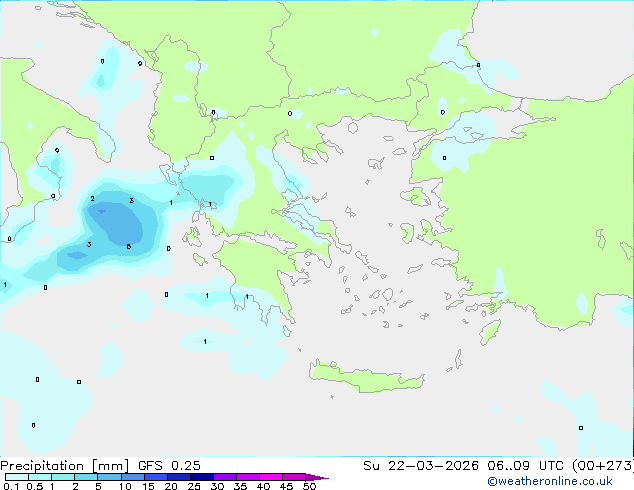Click the '0.5' legend scale label

[35, 486]
